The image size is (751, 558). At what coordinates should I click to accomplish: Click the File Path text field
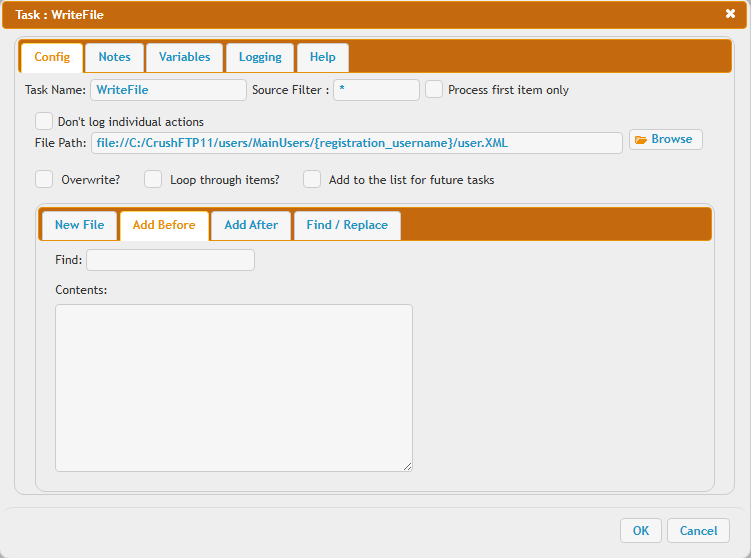pyautogui.click(x=356, y=143)
